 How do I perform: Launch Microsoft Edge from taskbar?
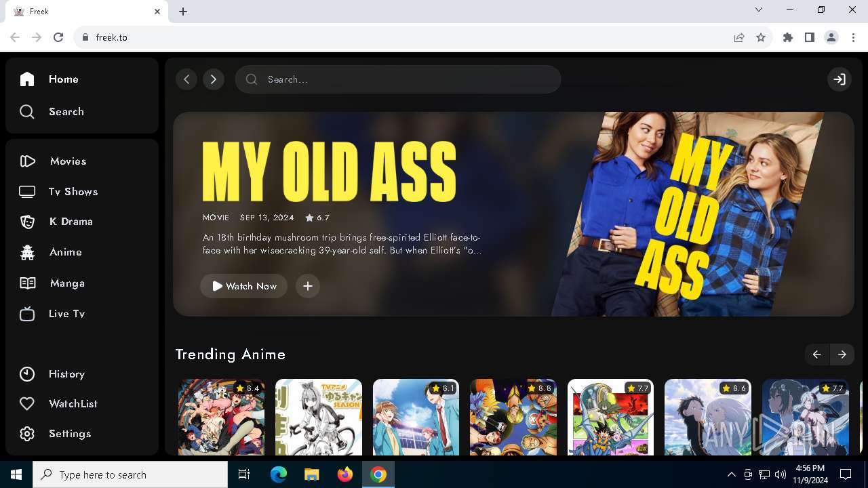click(279, 474)
